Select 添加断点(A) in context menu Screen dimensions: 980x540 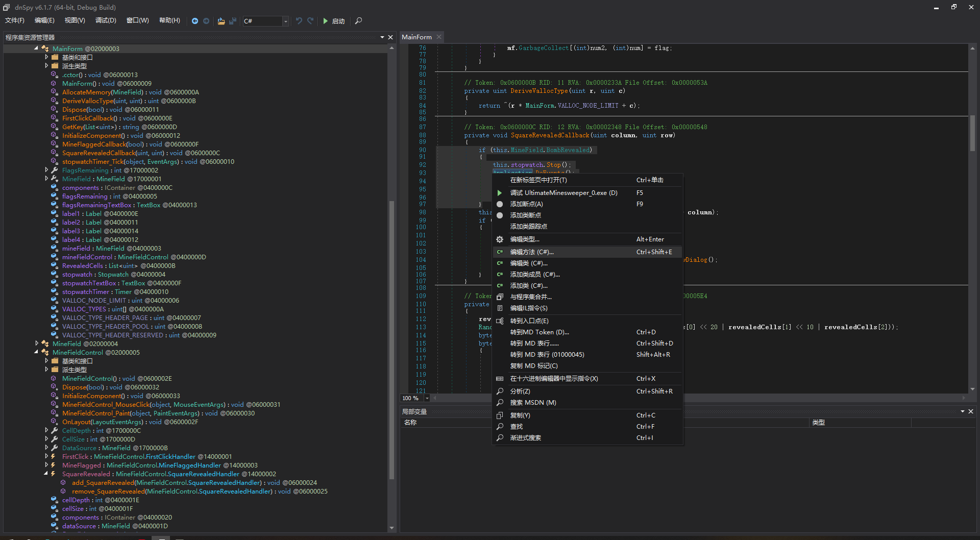[x=526, y=204]
